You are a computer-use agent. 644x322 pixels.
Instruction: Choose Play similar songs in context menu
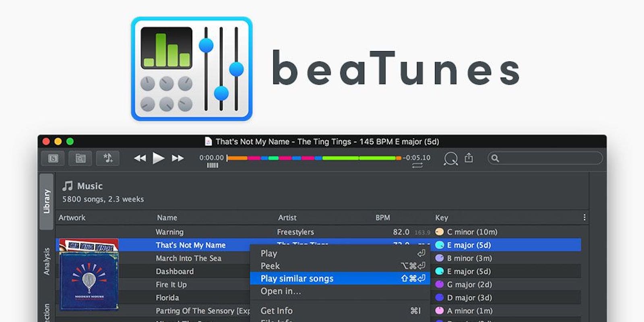[340, 279]
